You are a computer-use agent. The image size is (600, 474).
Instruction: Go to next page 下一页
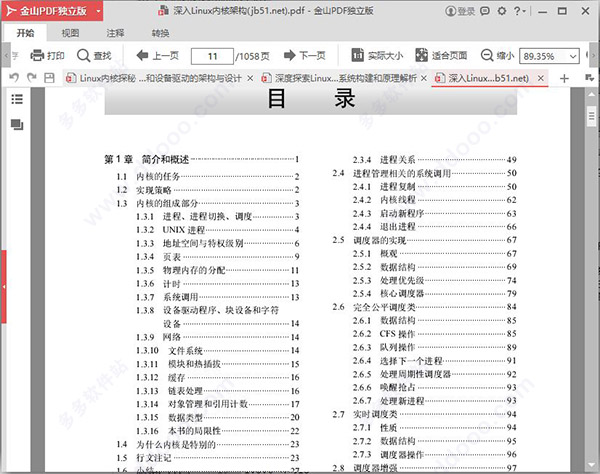coord(305,56)
